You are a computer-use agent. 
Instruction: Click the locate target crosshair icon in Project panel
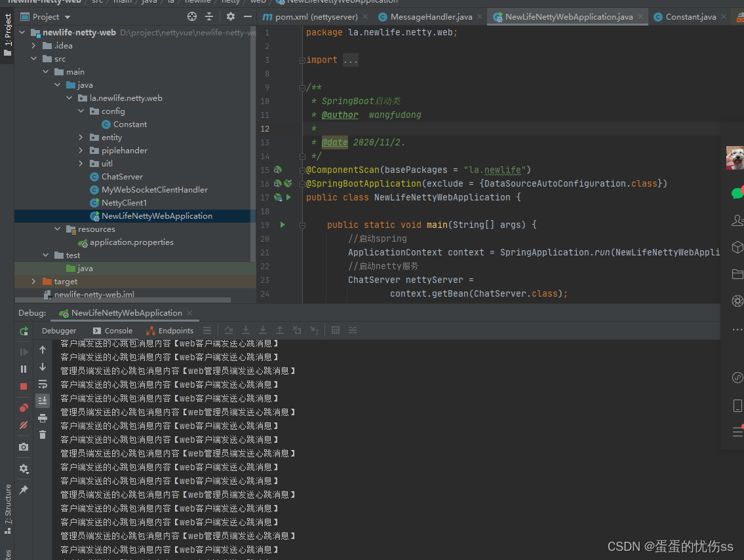(191, 16)
